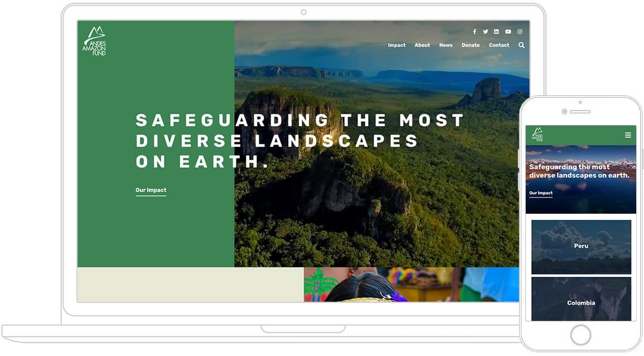The image size is (644, 356).
Task: Open the About menu item
Action: [422, 45]
